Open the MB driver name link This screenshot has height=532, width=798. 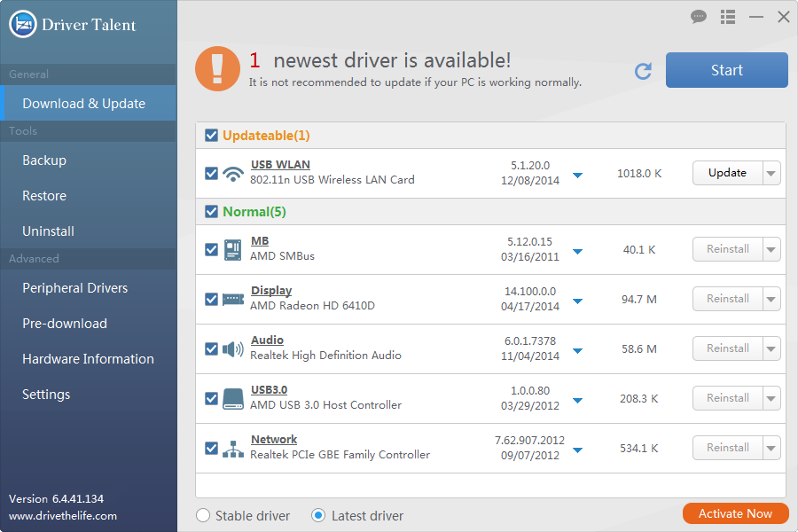coord(260,241)
